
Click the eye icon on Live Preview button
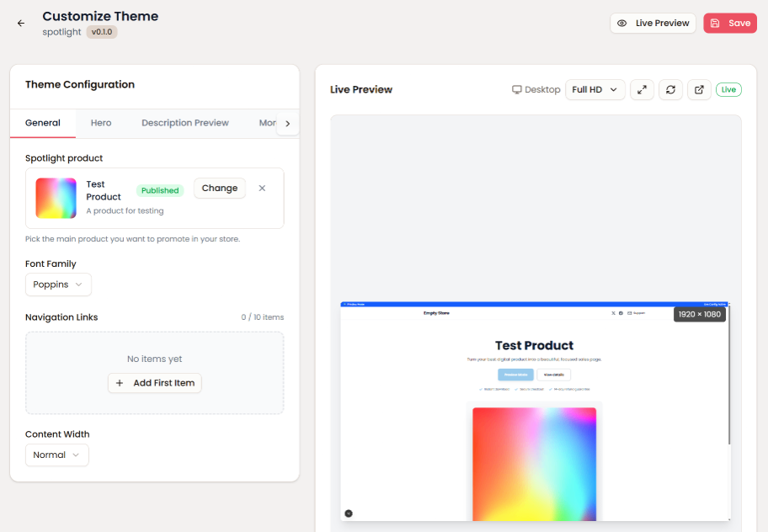coord(621,23)
